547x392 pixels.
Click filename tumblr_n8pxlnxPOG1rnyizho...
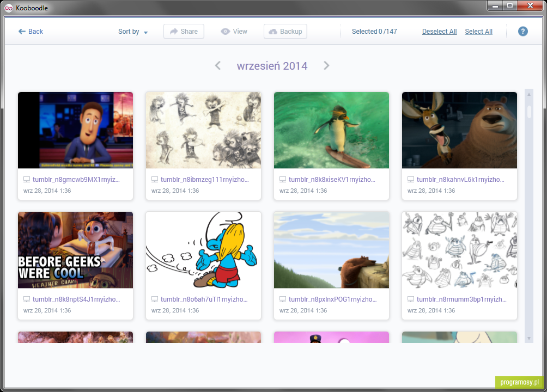[333, 299]
